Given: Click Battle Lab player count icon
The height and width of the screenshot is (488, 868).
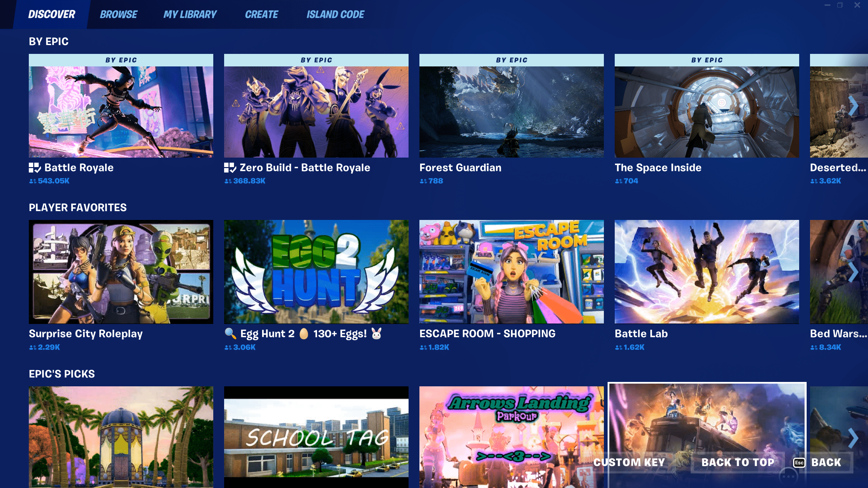Looking at the screenshot, I should click(x=618, y=347).
